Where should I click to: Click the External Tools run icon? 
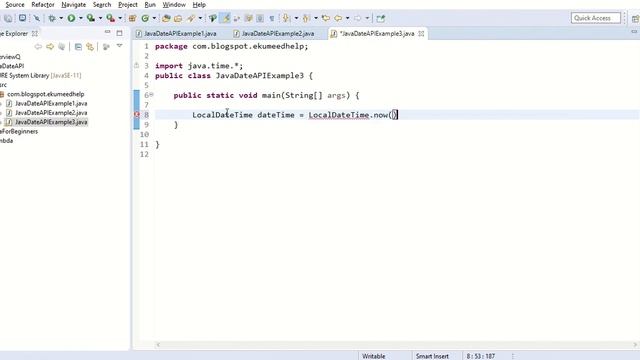[110, 18]
